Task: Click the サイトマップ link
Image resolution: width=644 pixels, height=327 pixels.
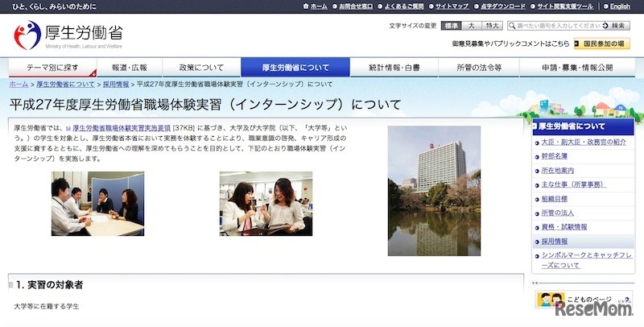Action: pos(447,6)
